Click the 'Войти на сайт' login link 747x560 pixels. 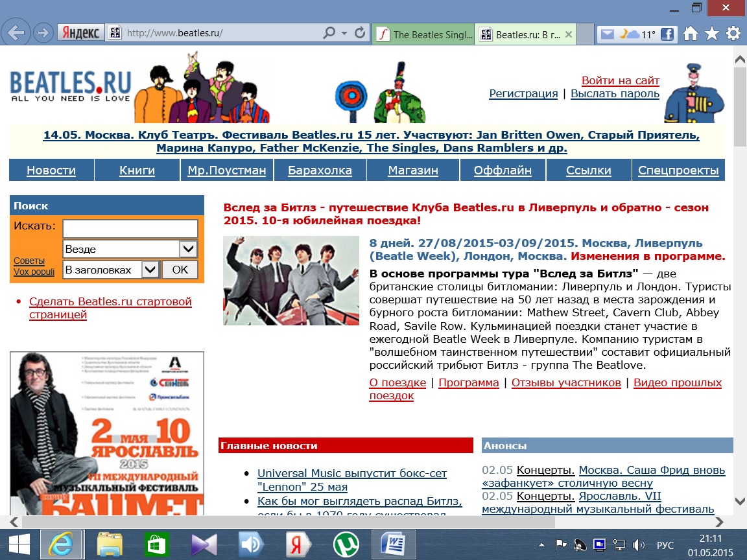click(x=620, y=80)
